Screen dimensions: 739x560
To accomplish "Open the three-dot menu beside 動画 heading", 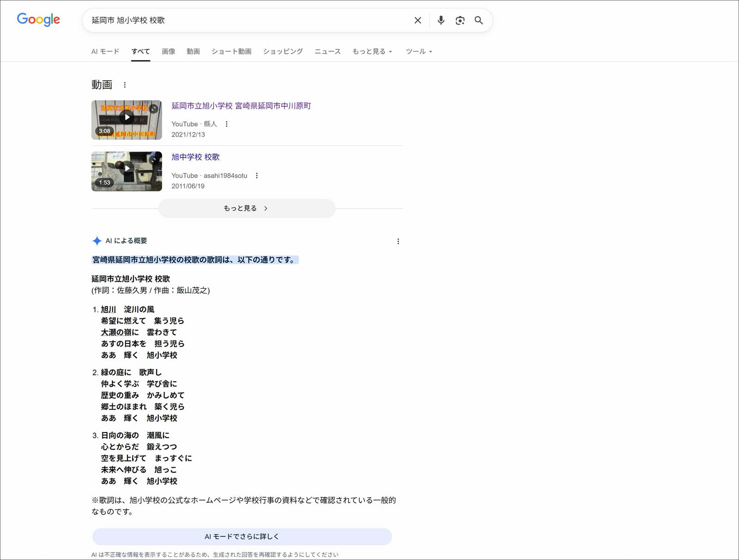I will tap(125, 84).
